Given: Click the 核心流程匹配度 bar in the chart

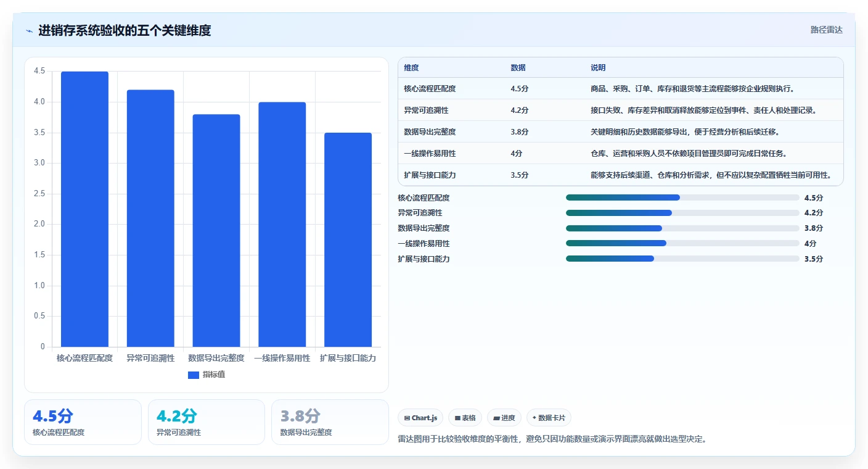Looking at the screenshot, I should (x=84, y=209).
